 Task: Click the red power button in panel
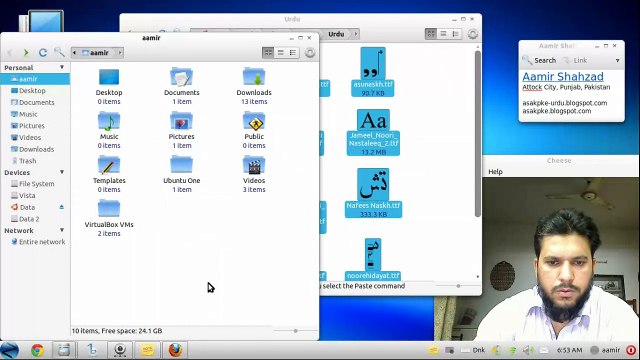point(631,350)
